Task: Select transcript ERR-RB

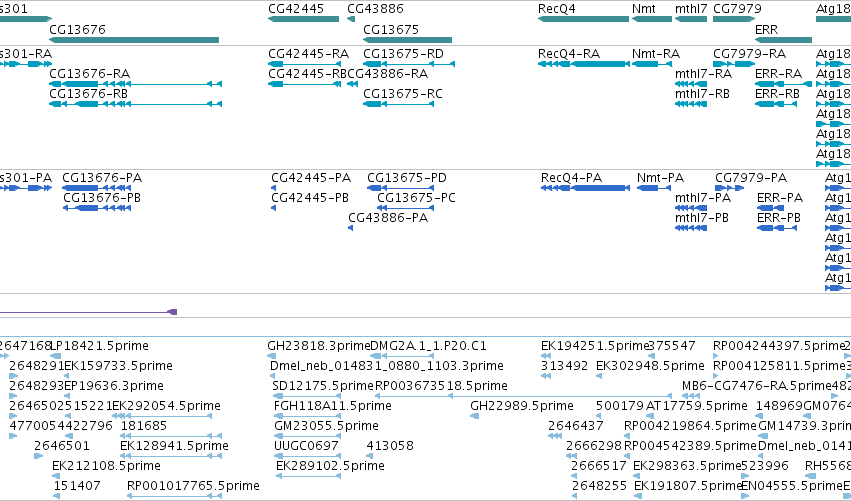Action: [777, 93]
